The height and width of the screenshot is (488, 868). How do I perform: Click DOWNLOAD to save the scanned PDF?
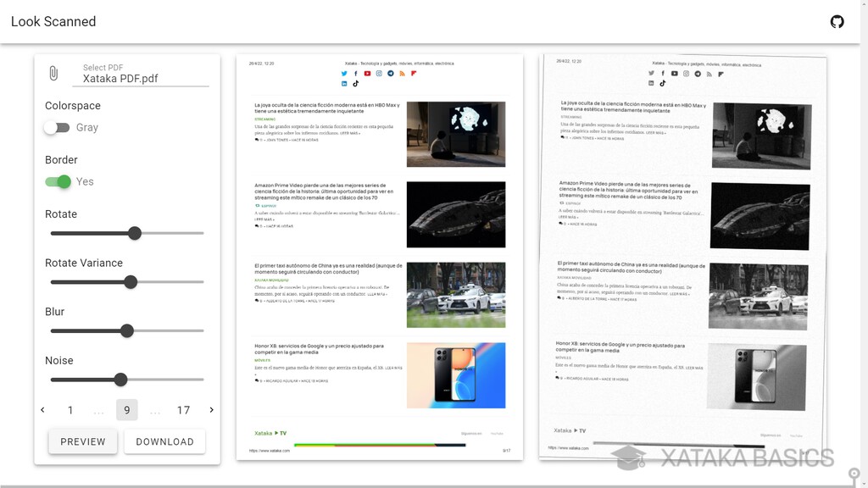[164, 441]
